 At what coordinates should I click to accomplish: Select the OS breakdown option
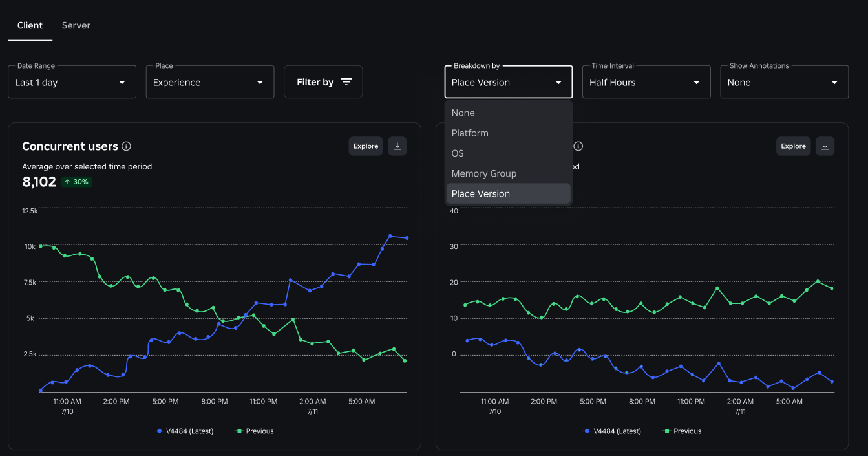coord(509,153)
